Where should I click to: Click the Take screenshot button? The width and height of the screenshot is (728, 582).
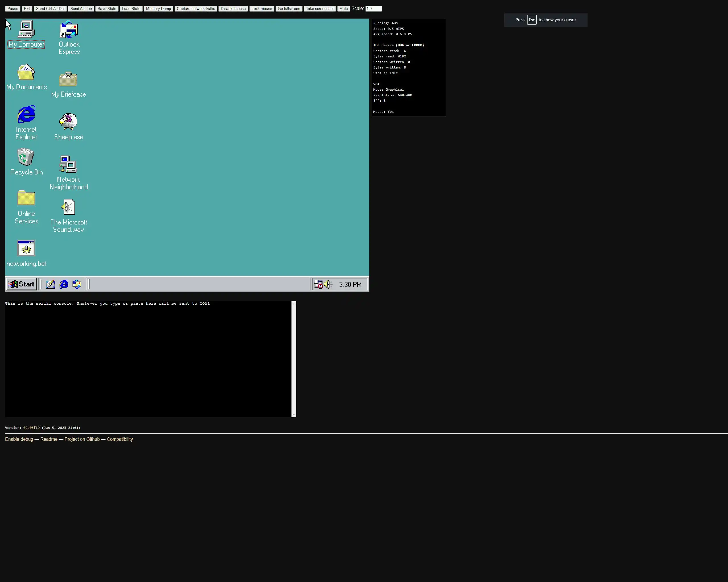pyautogui.click(x=319, y=9)
